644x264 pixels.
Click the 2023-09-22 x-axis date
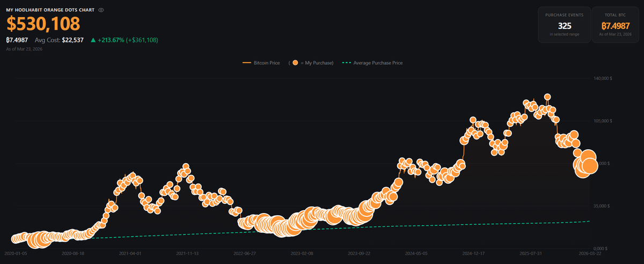(x=358, y=252)
